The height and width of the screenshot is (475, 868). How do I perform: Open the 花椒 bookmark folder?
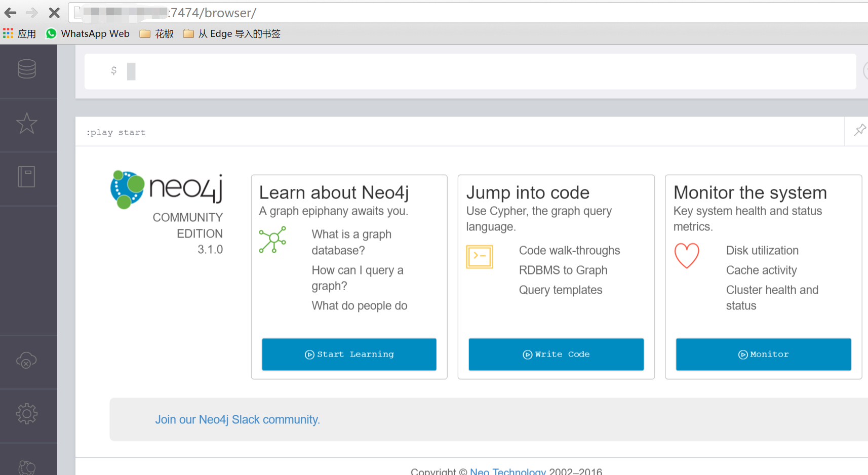157,33
